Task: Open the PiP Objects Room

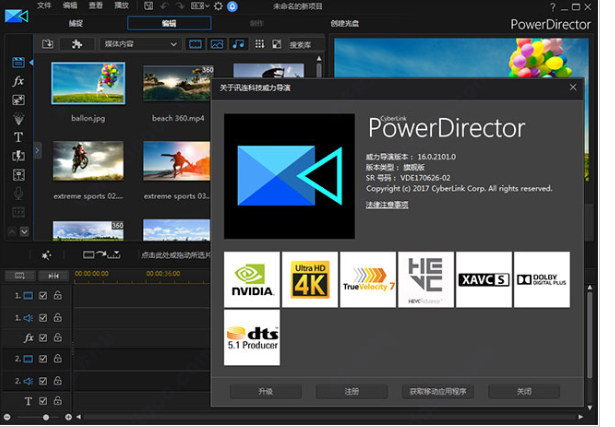Action: [18, 100]
